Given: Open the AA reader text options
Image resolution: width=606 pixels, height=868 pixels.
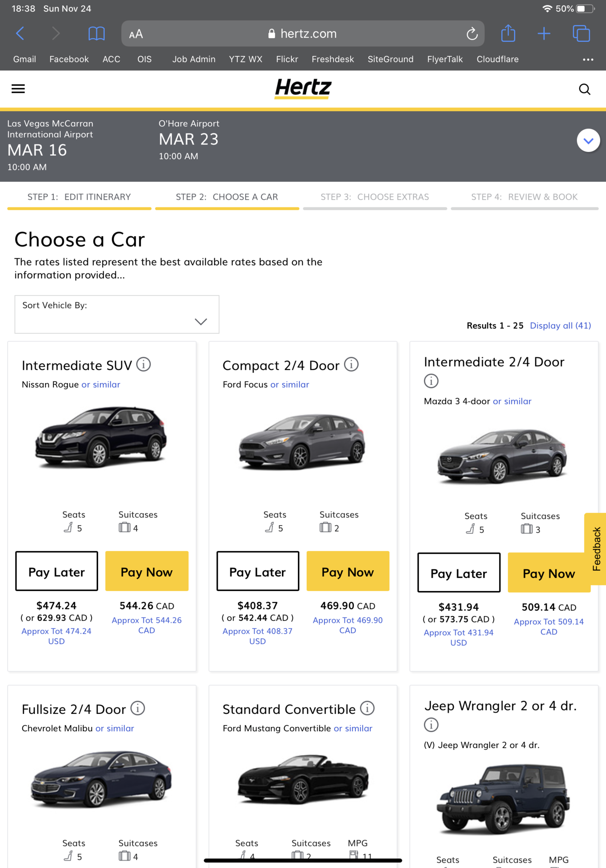Looking at the screenshot, I should 136,34.
